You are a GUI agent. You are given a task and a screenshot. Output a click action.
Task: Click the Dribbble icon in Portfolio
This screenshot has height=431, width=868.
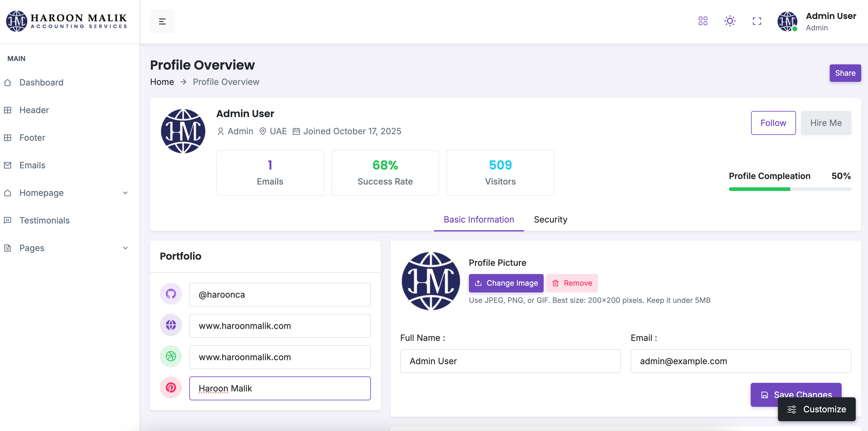171,357
